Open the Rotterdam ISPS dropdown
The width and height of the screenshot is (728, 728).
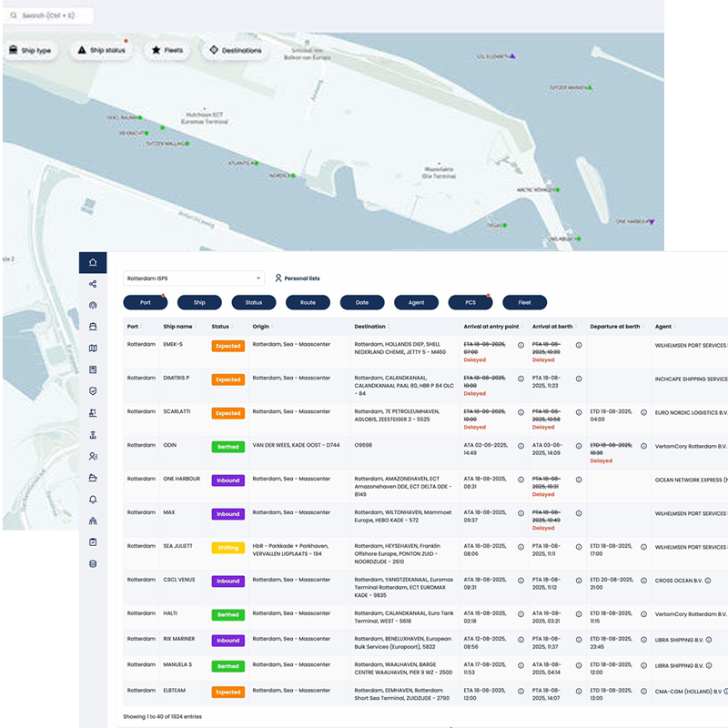193,278
